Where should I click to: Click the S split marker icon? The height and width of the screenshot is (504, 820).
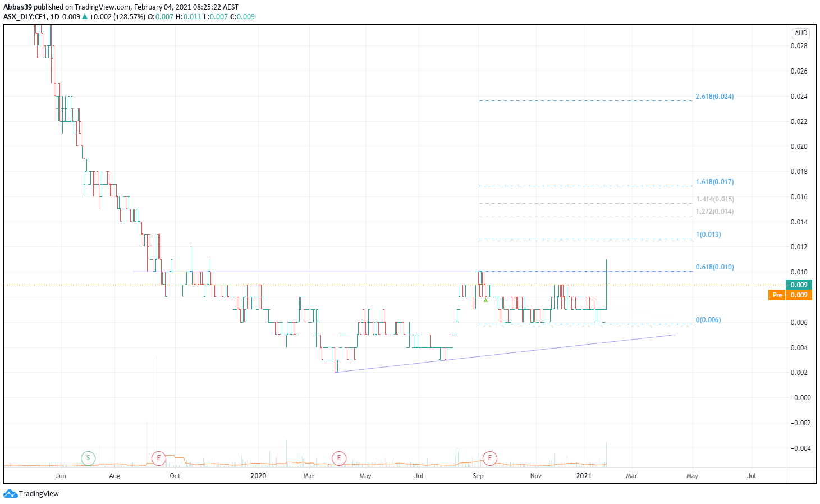pyautogui.click(x=88, y=459)
